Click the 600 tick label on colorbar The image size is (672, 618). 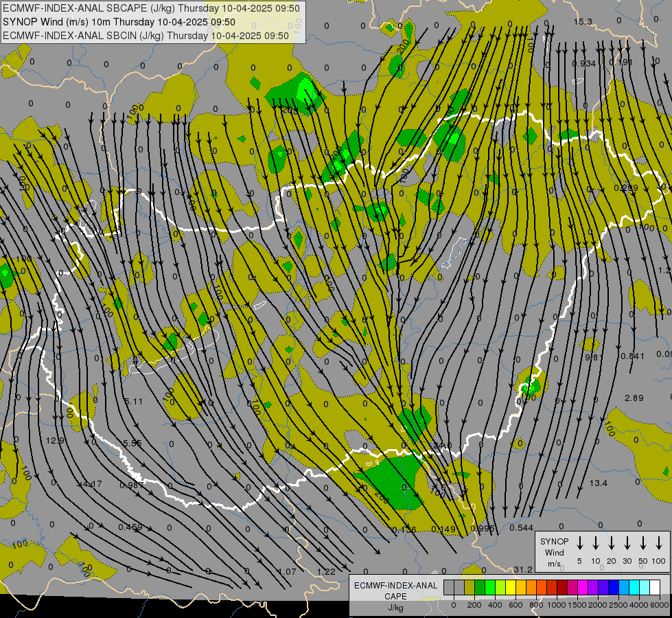click(x=515, y=605)
